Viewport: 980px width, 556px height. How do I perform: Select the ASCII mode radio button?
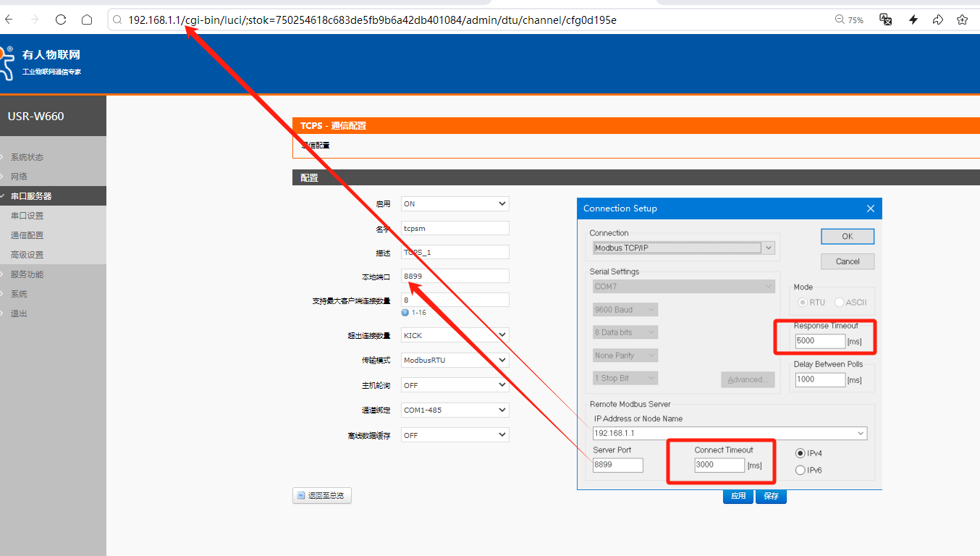[x=839, y=302]
